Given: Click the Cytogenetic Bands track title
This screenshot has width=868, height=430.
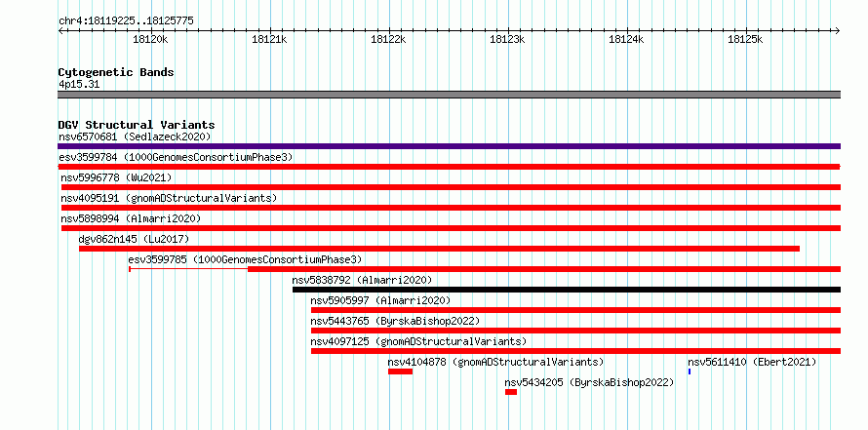Looking at the screenshot, I should [116, 72].
